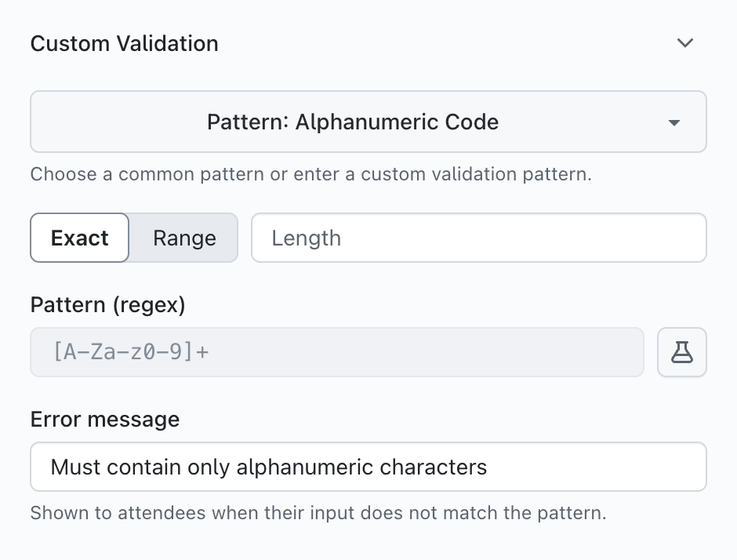
Task: Click the 'Shown to attendees' helper text
Action: click(x=318, y=514)
